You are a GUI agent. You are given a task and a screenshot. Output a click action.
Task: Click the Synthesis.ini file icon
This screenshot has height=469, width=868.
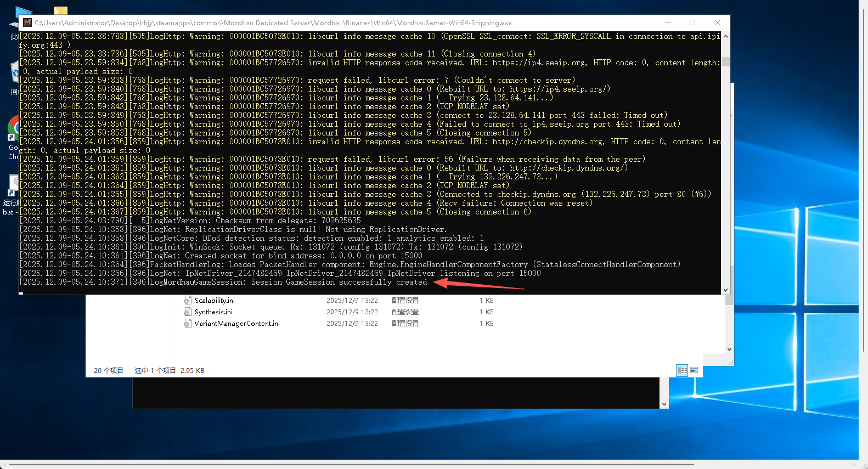pos(188,312)
